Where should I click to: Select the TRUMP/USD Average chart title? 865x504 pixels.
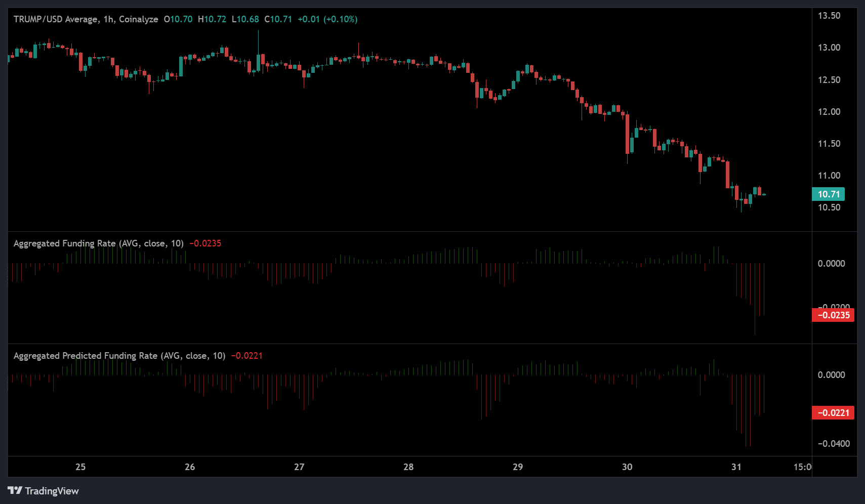tap(86, 19)
